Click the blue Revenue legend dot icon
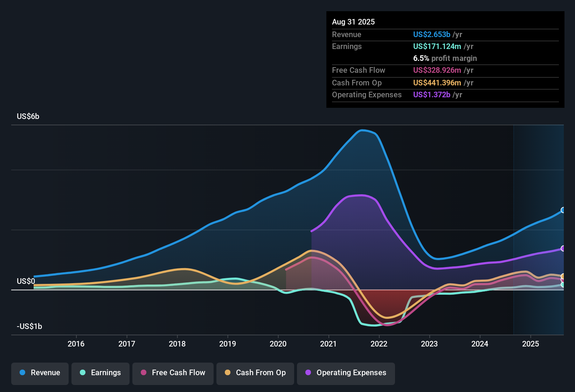The height and width of the screenshot is (392, 575). point(22,373)
